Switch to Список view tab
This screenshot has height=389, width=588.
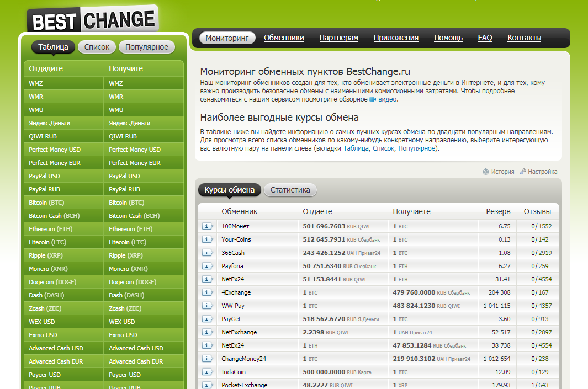tap(97, 47)
